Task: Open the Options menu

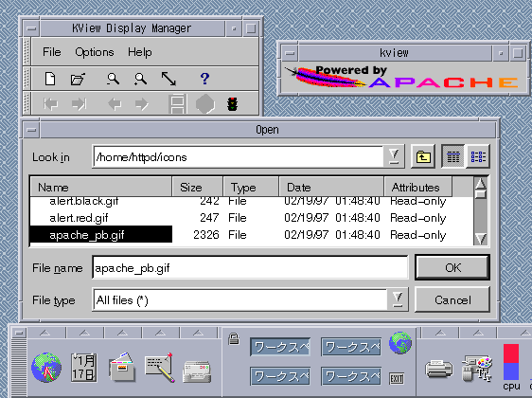Action: pos(95,52)
